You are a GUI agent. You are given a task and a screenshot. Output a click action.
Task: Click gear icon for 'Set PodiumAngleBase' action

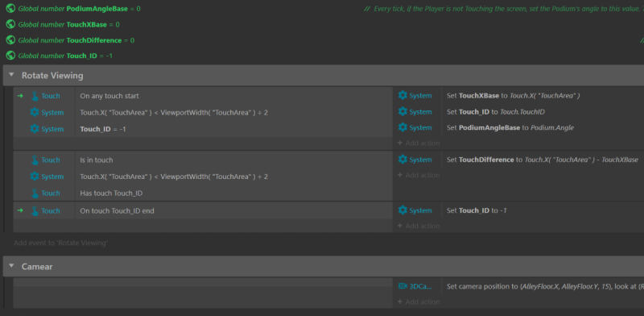pyautogui.click(x=402, y=127)
